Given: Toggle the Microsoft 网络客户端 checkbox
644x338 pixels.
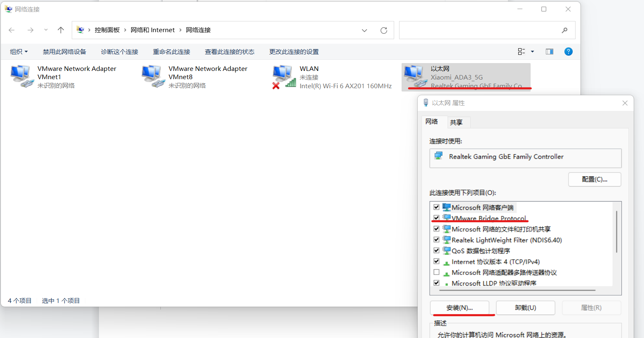Looking at the screenshot, I should pyautogui.click(x=436, y=207).
